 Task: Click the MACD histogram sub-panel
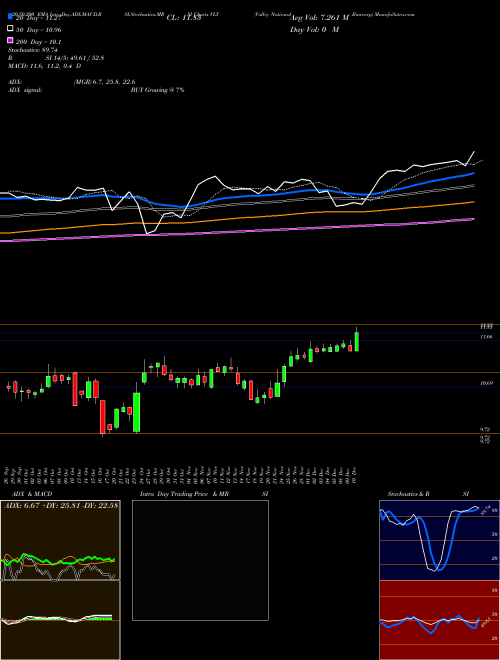point(60,620)
